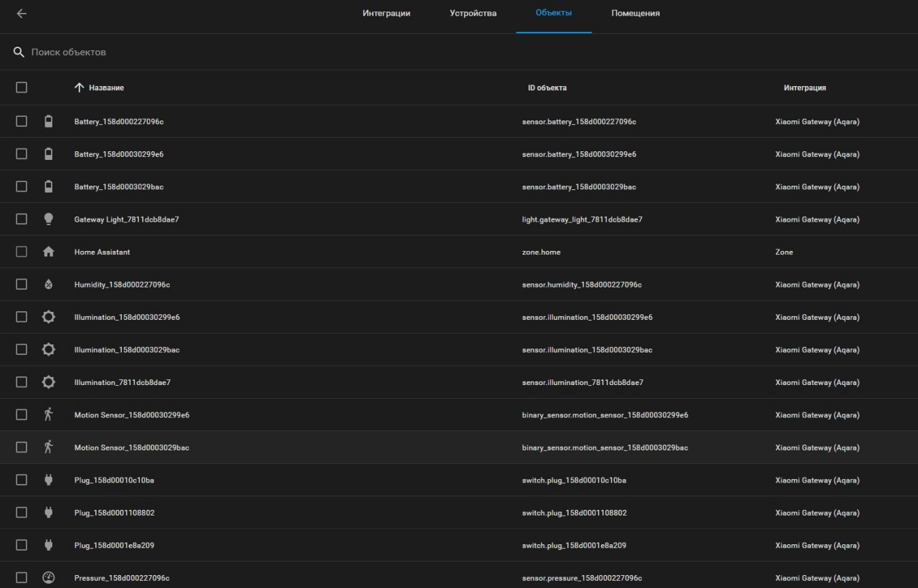The height and width of the screenshot is (588, 918).
Task: Check the box for Plug_158d00010c10ba
Action: [x=22, y=480]
